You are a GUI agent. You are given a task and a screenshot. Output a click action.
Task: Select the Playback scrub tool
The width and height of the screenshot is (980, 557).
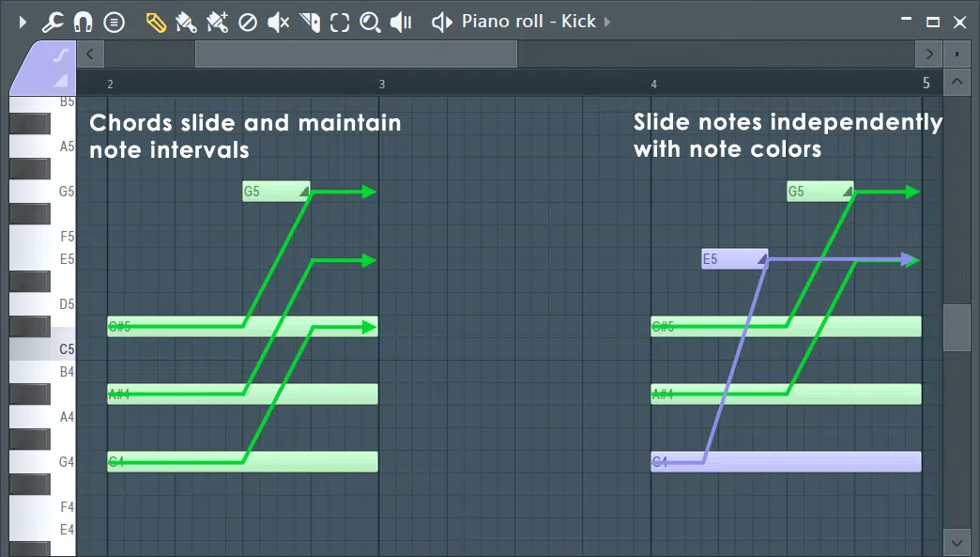point(401,23)
